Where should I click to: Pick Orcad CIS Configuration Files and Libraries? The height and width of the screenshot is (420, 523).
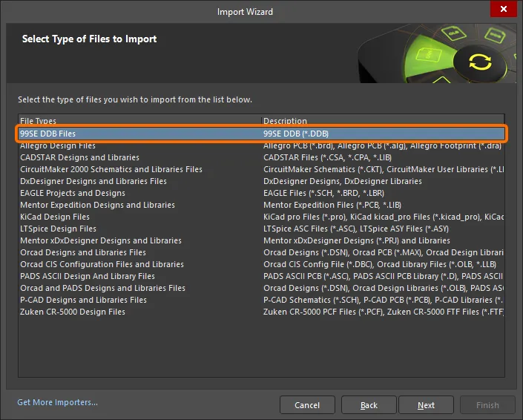pos(102,264)
